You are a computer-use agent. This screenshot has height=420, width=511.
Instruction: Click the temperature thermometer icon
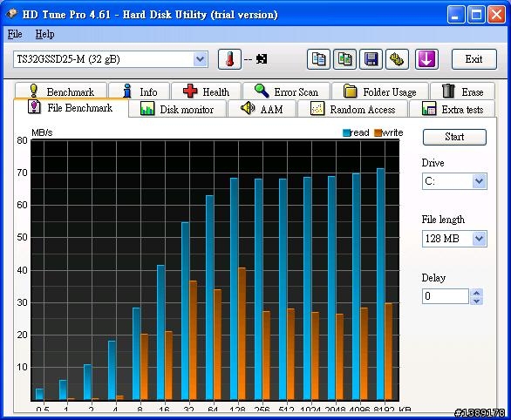229,59
